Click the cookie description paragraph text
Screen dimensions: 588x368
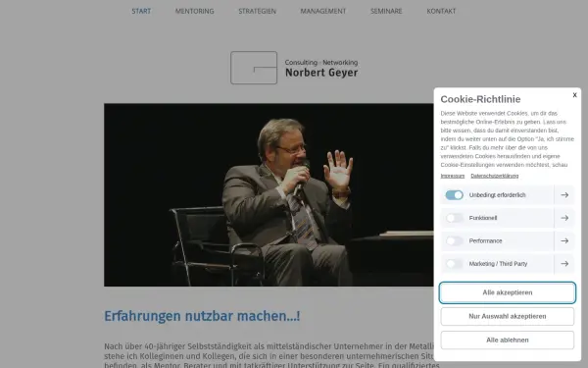pos(508,139)
